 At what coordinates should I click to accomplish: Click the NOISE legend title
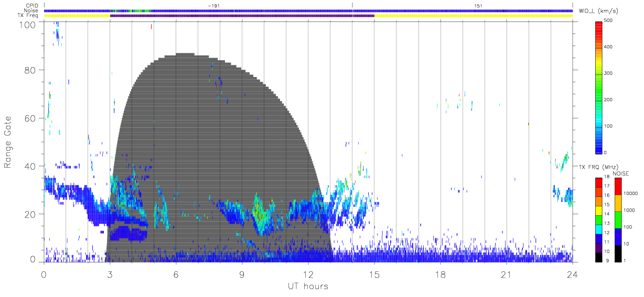click(621, 173)
